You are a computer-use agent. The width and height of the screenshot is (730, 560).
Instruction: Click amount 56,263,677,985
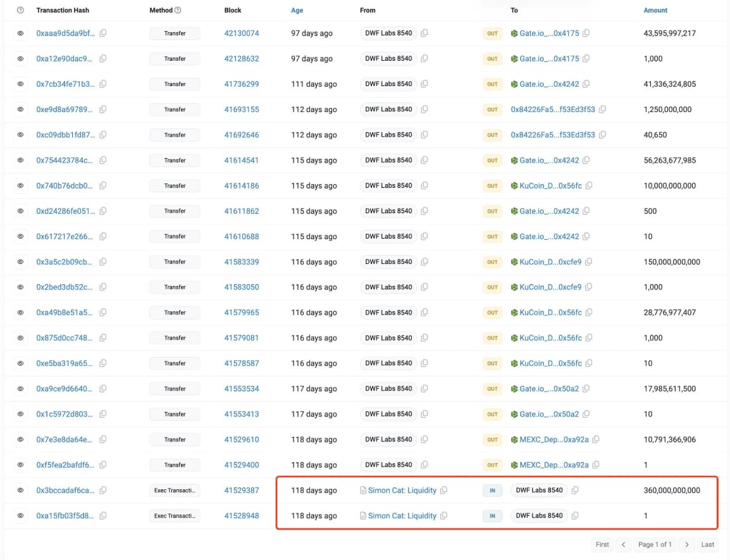point(669,160)
